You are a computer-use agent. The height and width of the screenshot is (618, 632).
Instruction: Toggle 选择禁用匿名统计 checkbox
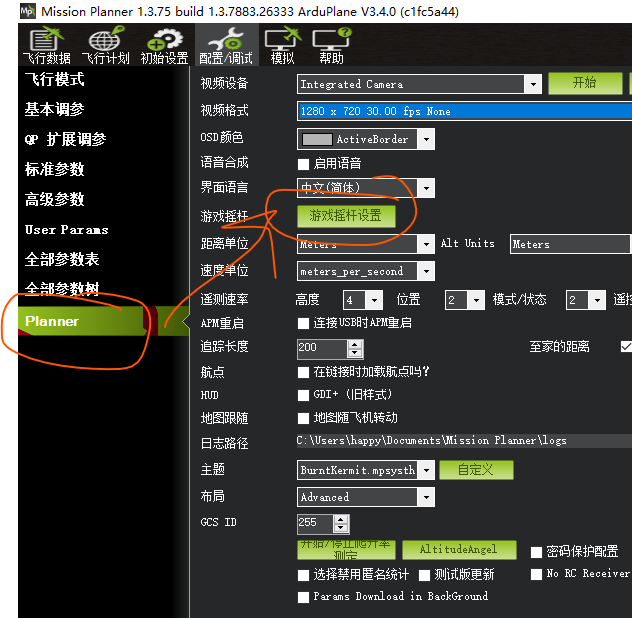click(303, 575)
